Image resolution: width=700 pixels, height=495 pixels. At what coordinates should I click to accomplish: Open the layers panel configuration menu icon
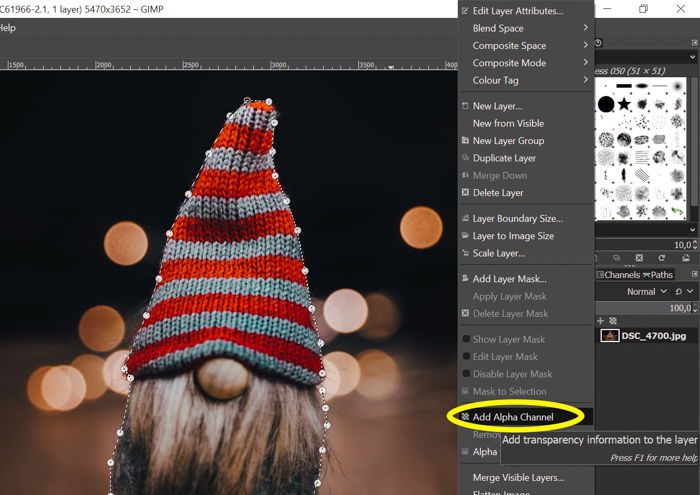pyautogui.click(x=693, y=274)
